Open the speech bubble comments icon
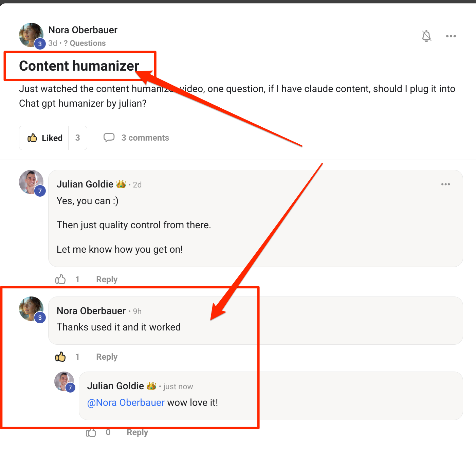 coord(109,138)
